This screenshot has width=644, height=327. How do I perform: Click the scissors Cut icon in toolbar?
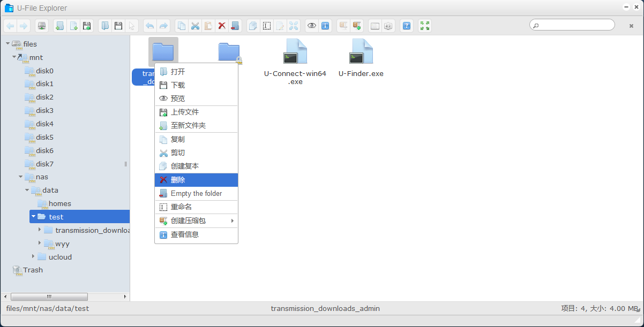(x=195, y=26)
